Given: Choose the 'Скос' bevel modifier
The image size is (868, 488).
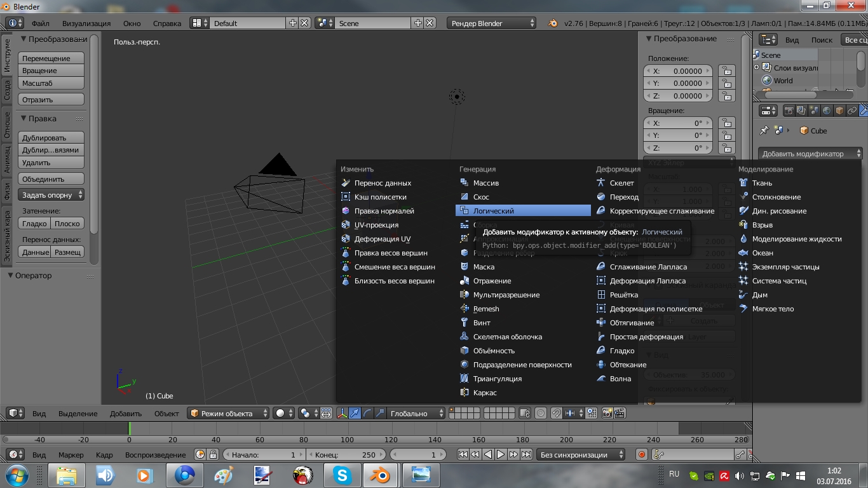Looking at the screenshot, I should coord(523,197).
